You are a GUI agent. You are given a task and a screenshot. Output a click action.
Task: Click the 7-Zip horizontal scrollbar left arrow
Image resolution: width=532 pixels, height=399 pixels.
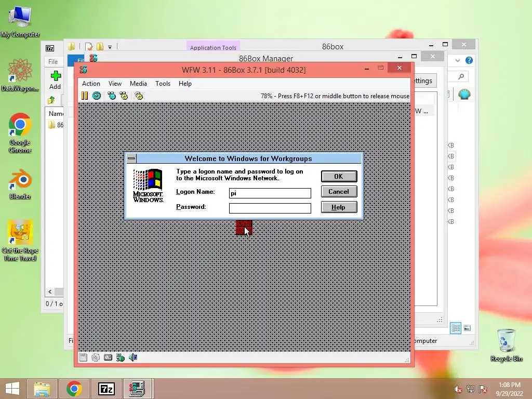50,292
